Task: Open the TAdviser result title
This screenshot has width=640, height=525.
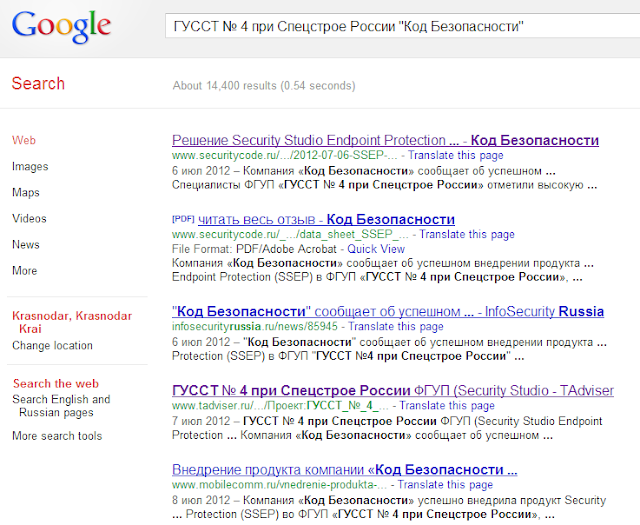Action: pos(393,391)
